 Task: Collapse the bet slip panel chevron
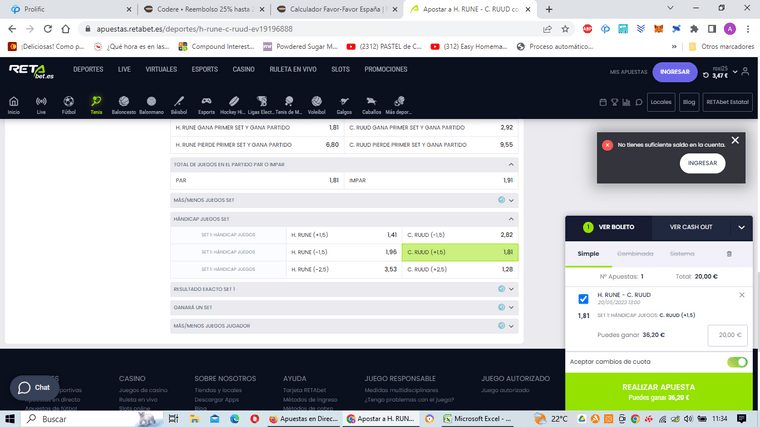[742, 227]
